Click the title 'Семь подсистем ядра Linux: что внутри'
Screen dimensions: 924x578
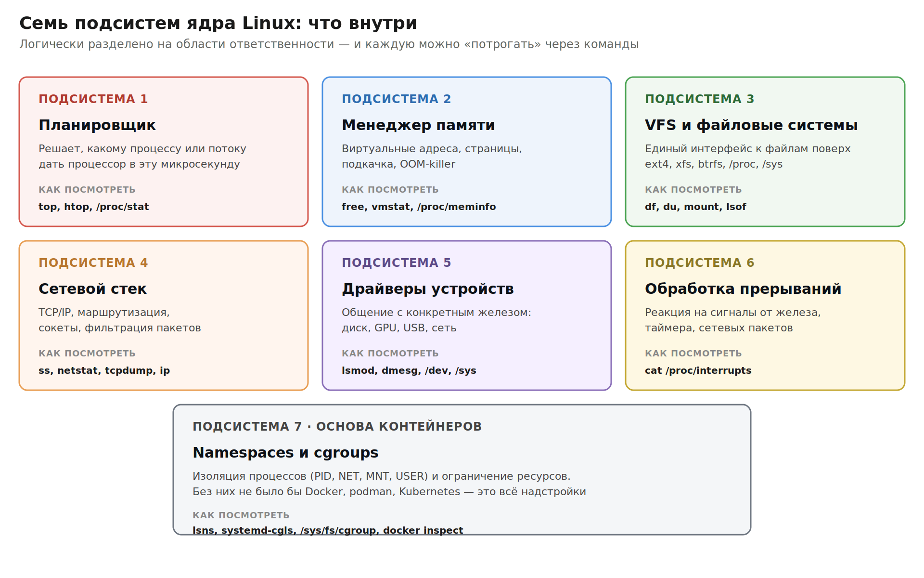(218, 23)
